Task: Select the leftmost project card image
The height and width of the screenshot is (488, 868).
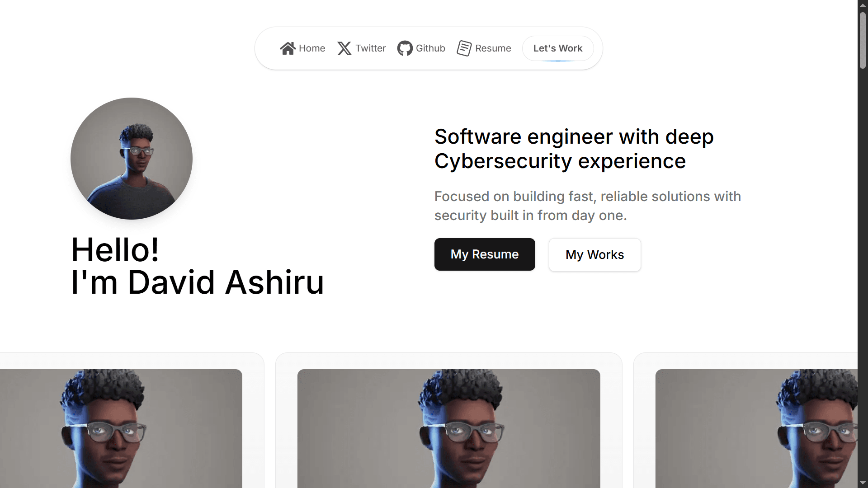Action: [120, 428]
